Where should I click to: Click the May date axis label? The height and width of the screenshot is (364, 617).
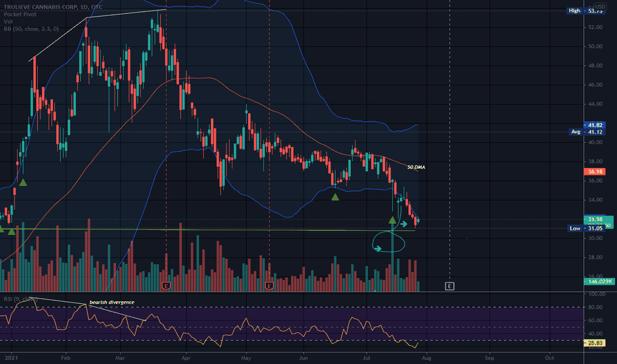pyautogui.click(x=246, y=357)
